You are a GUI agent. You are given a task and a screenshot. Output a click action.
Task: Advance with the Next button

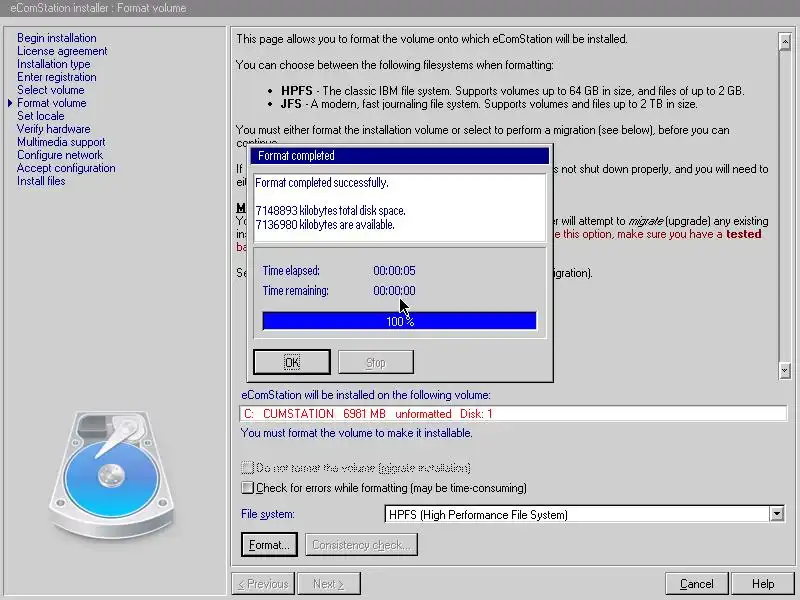(329, 584)
